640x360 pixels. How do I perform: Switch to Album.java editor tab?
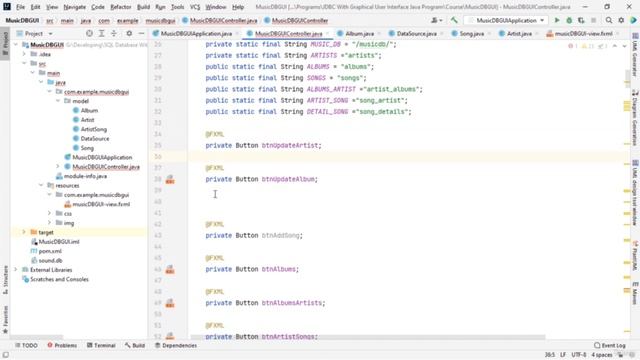[359, 33]
